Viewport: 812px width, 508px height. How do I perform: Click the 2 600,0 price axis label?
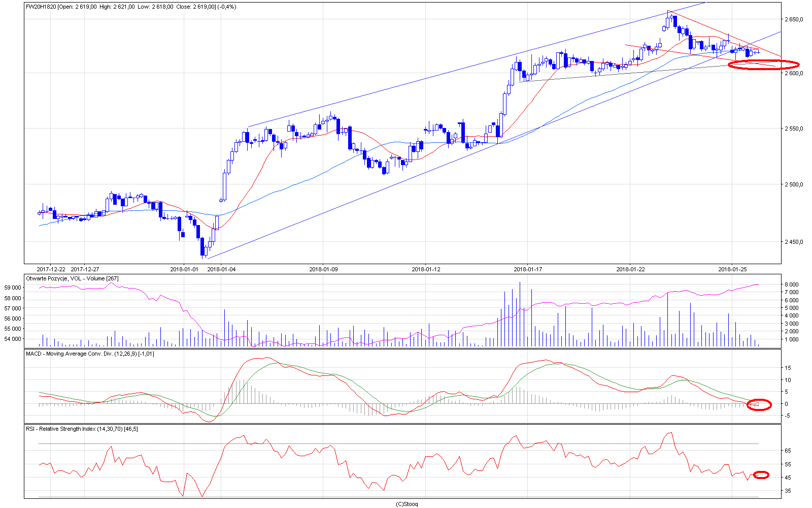coord(794,73)
